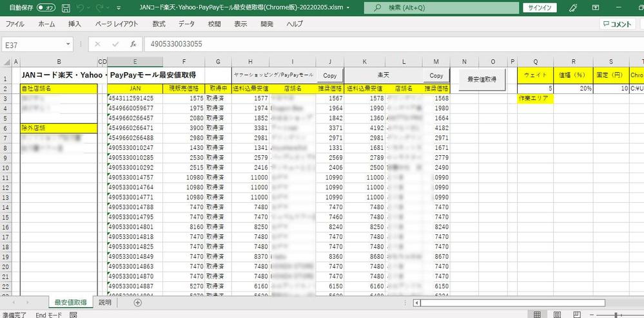Switch to the 最安値取得 sheet tab
Viewport: 644px width, 318px height.
(x=70, y=303)
